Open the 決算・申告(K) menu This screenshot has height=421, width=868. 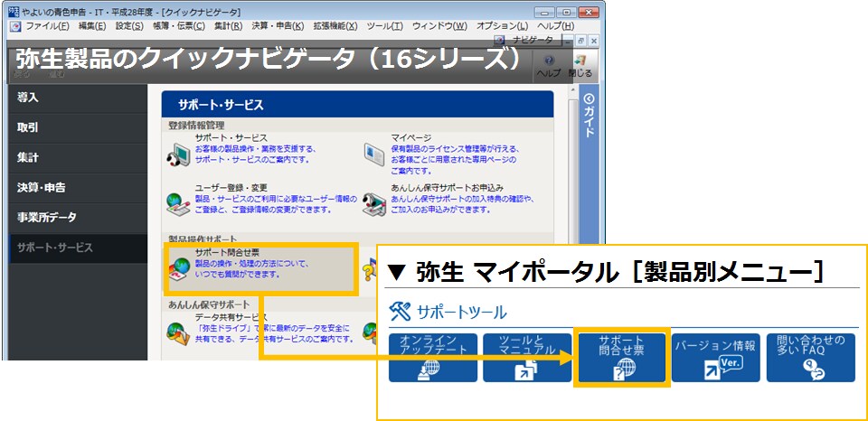pos(278,26)
